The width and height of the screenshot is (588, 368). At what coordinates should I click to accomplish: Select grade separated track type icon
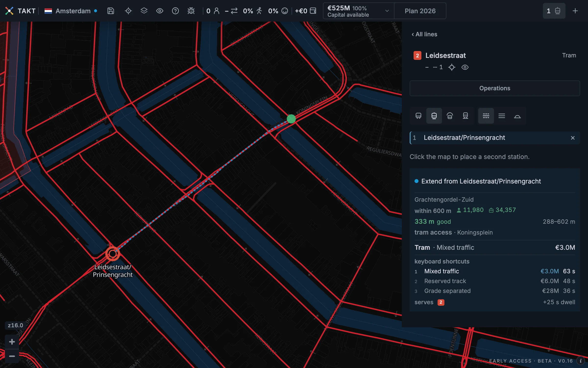pos(517,116)
